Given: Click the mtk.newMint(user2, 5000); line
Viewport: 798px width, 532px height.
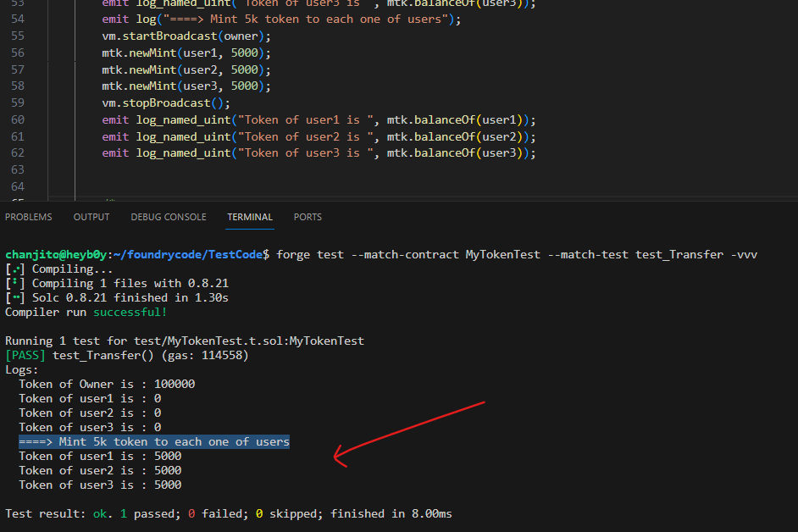Looking at the screenshot, I should pos(186,69).
